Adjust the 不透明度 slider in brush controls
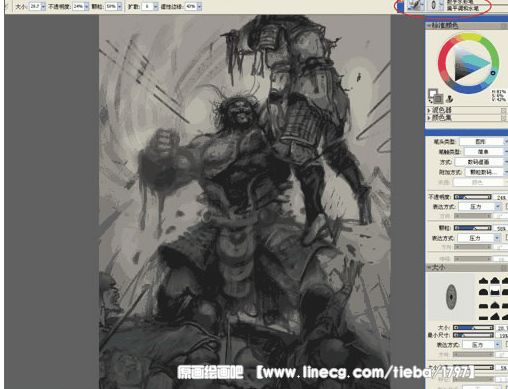This screenshot has width=508, height=389. pyautogui.click(x=472, y=197)
